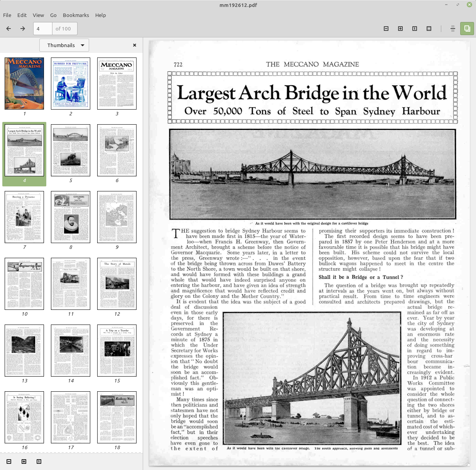The image size is (476, 470).
Task: Open the Bookmarks menu
Action: pyautogui.click(x=76, y=15)
